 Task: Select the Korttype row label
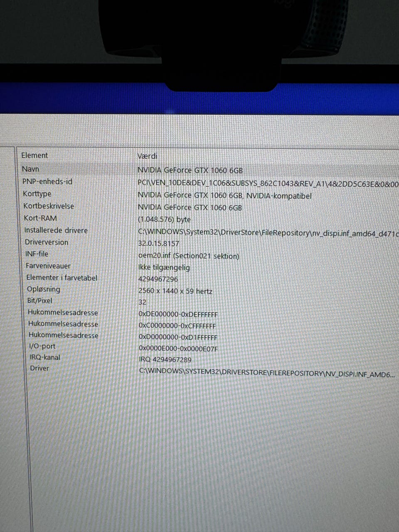pos(37,194)
